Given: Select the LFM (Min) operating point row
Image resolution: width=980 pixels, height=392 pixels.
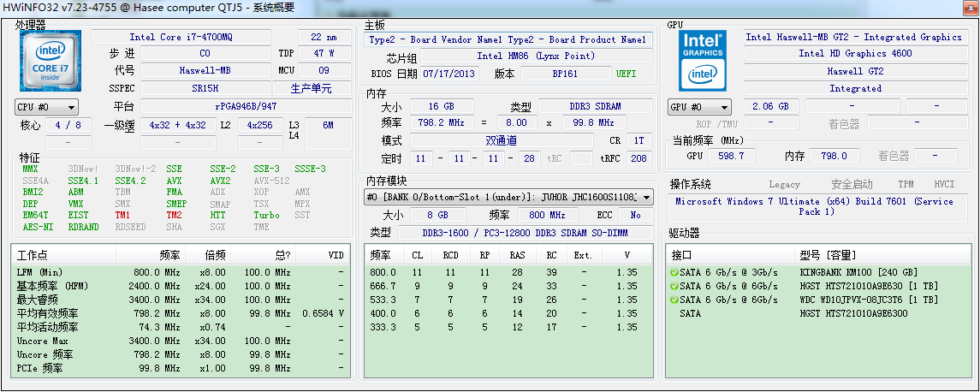Looking at the screenshot, I should click(180, 272).
